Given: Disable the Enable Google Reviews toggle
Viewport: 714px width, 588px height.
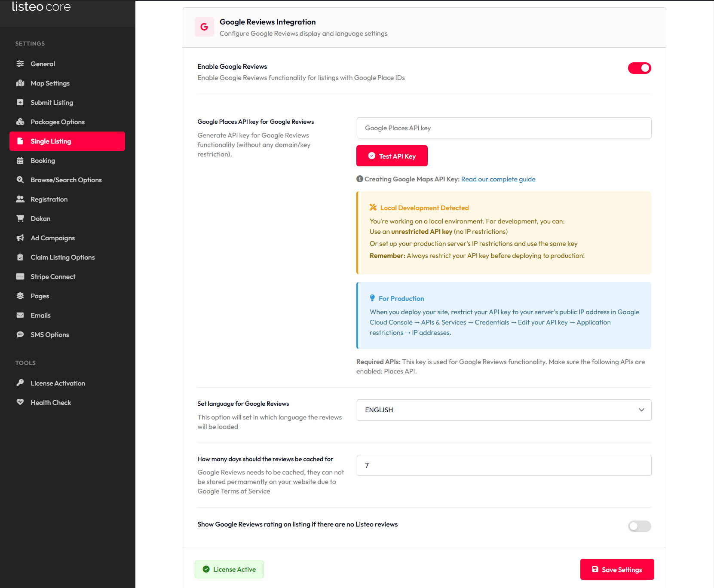Looking at the screenshot, I should (x=639, y=68).
